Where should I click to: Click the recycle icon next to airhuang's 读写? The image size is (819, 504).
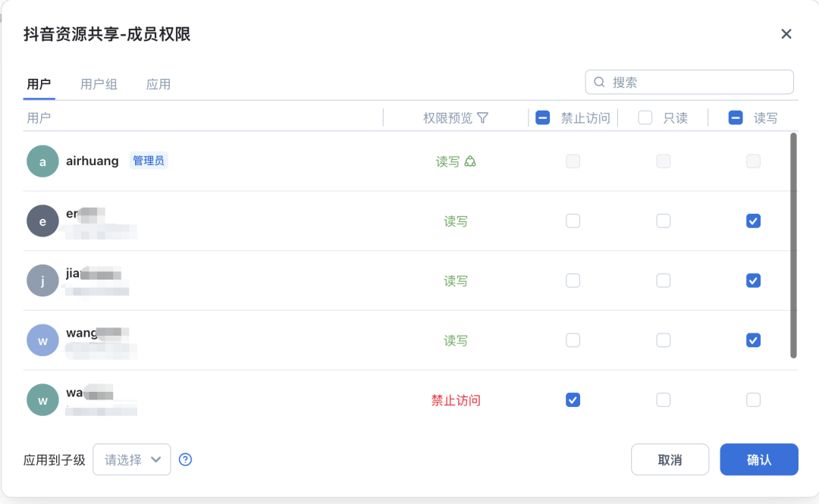470,161
